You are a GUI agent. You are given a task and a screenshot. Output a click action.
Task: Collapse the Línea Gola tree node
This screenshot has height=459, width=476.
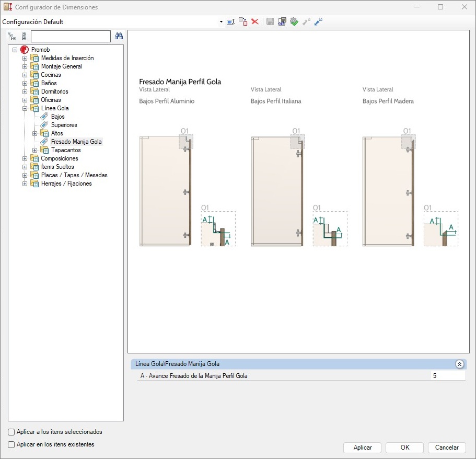click(x=25, y=108)
